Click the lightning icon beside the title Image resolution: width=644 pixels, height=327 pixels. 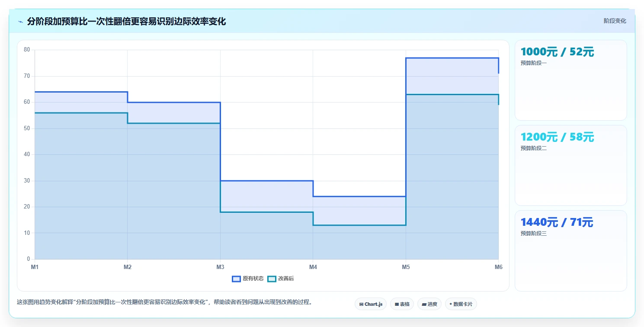pyautogui.click(x=20, y=22)
